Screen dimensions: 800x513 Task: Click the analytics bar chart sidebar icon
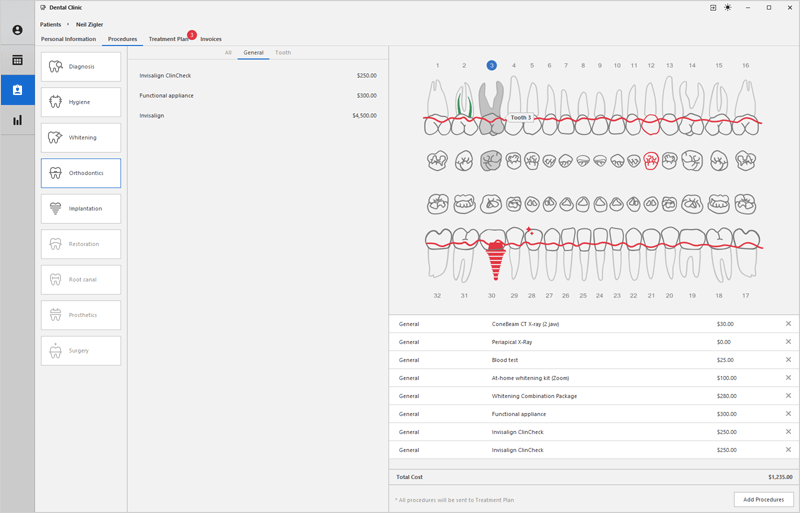[x=17, y=120]
